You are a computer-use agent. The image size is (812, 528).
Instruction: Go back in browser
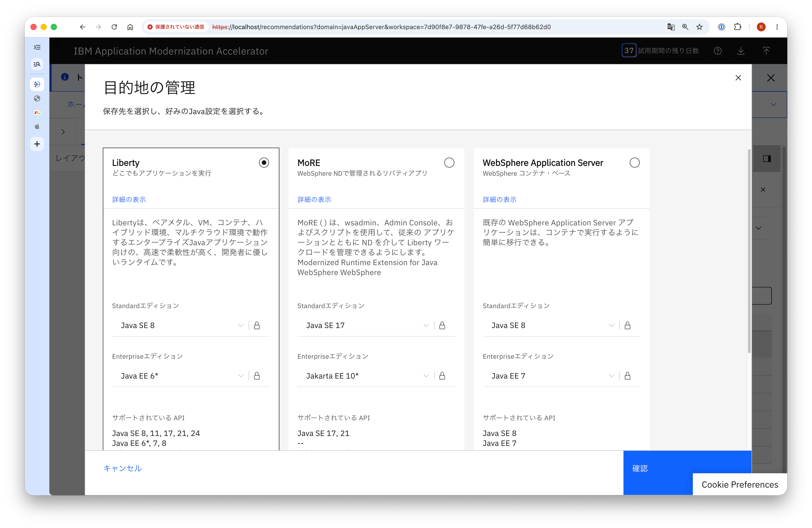(83, 27)
